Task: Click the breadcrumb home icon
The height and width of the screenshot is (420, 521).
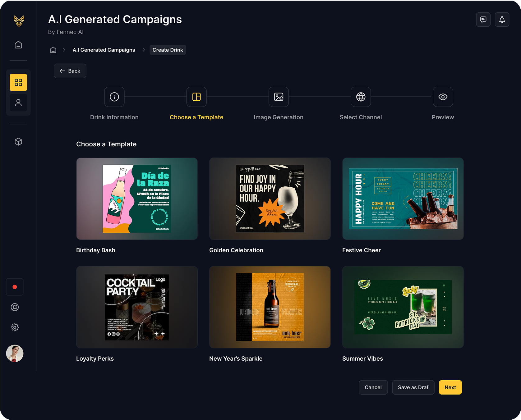Action: 53,50
